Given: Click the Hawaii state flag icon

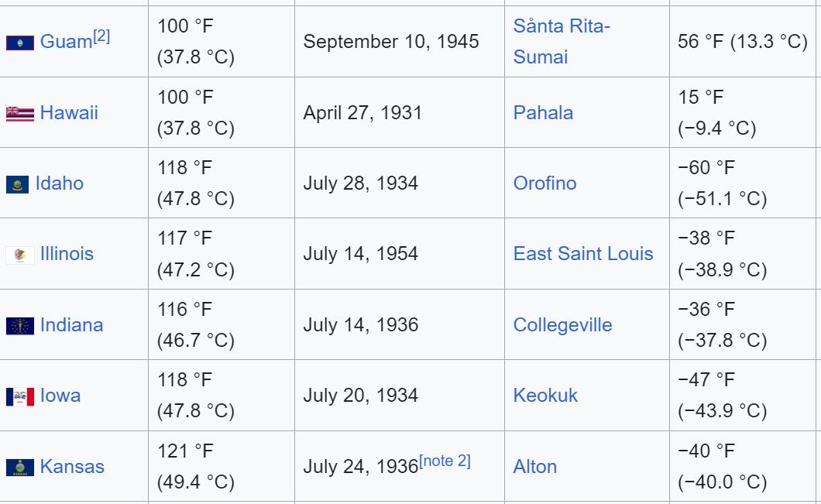Looking at the screenshot, I should (x=20, y=114).
